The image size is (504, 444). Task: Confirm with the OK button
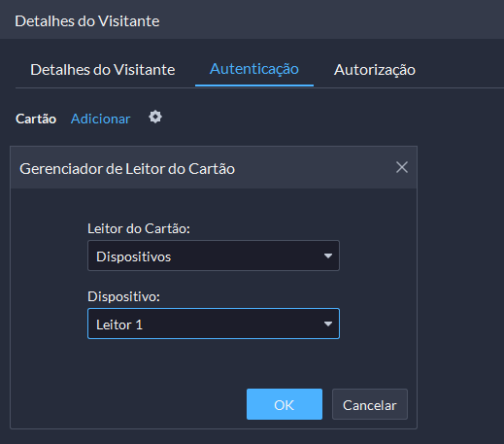click(x=285, y=404)
